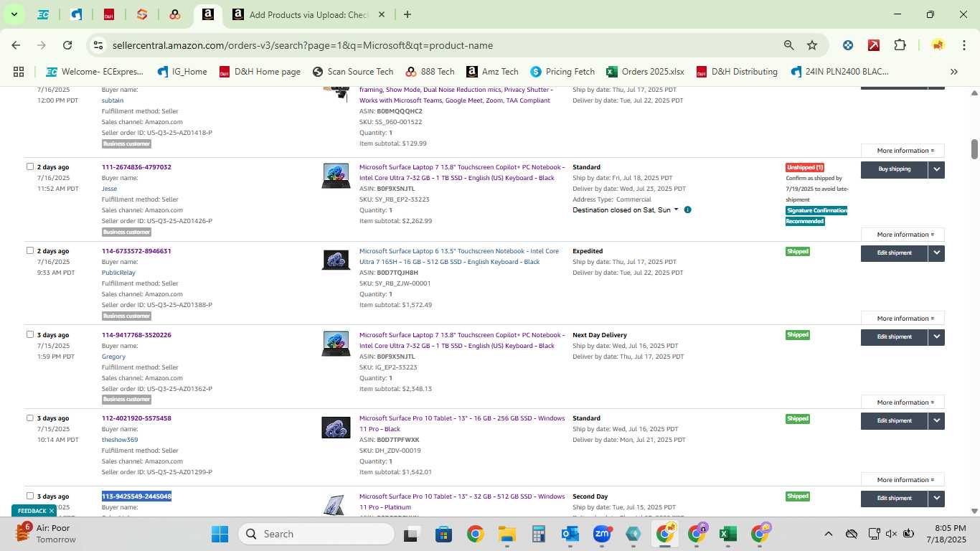
Task: Open a new browser tab
Action: point(407,14)
